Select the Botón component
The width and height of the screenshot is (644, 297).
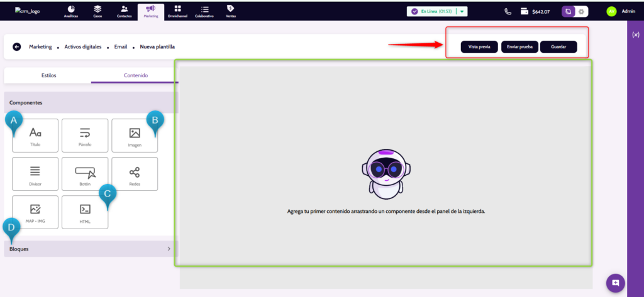[x=85, y=174]
